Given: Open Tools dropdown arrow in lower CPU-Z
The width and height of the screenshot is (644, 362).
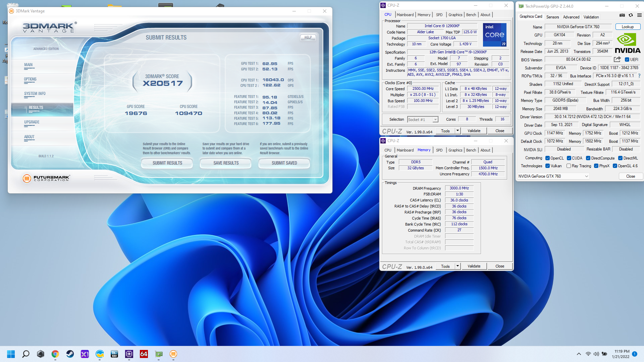Looking at the screenshot, I should 458,266.
